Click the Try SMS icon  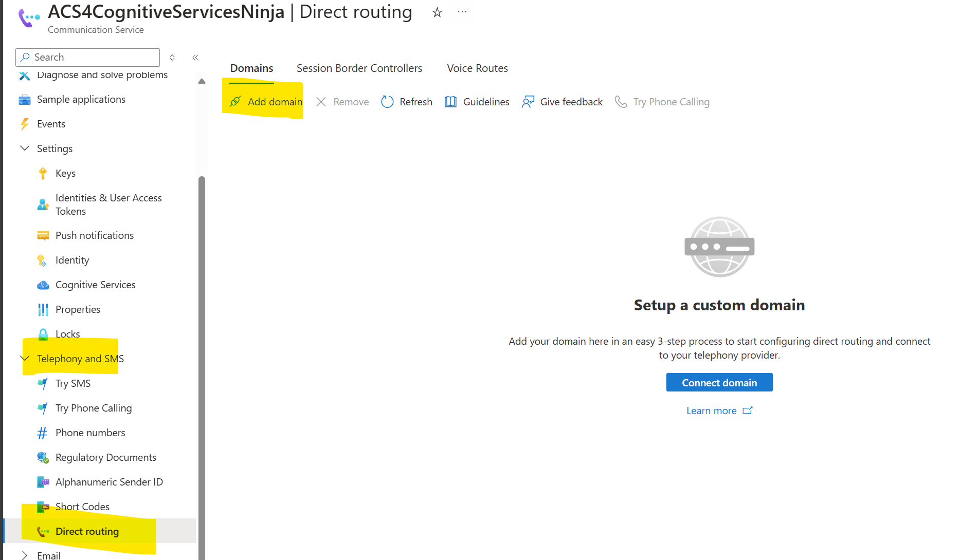43,384
